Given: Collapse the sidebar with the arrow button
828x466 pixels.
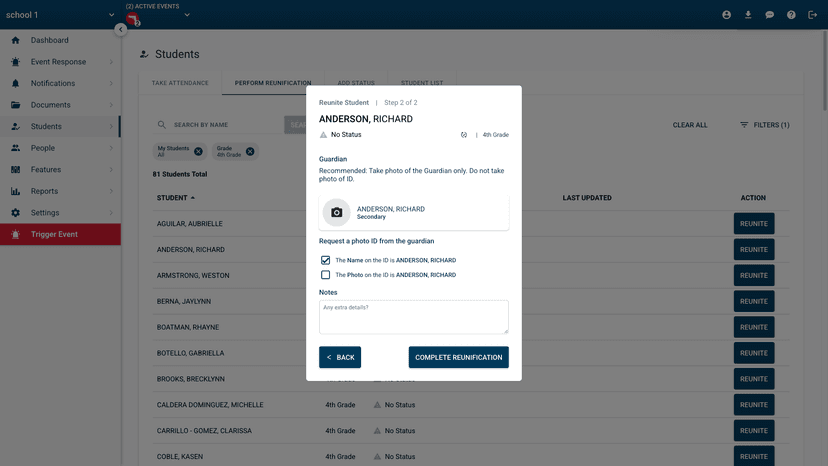Looking at the screenshot, I should pyautogui.click(x=121, y=30).
